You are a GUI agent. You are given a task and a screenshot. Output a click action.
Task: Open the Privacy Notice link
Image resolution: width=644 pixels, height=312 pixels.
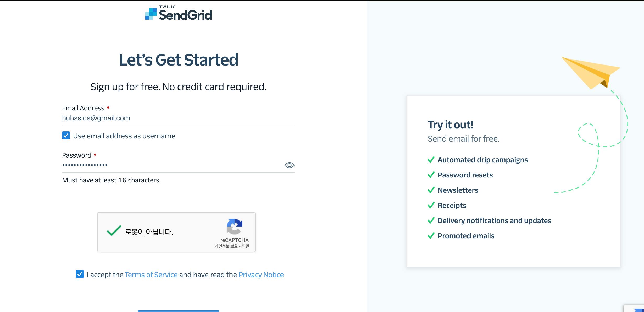261,275
